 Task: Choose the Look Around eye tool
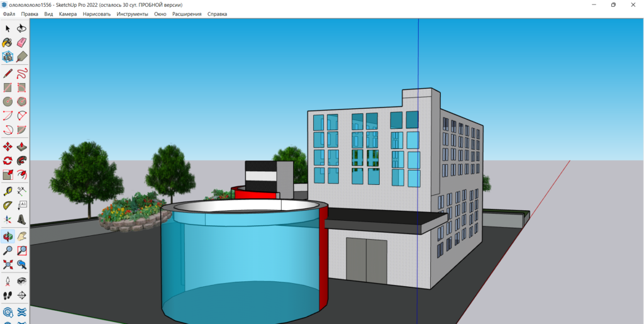(22, 281)
